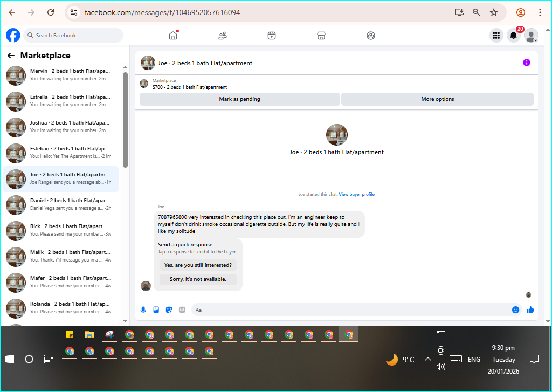Open the notifications bell
The image size is (552, 392).
(514, 35)
